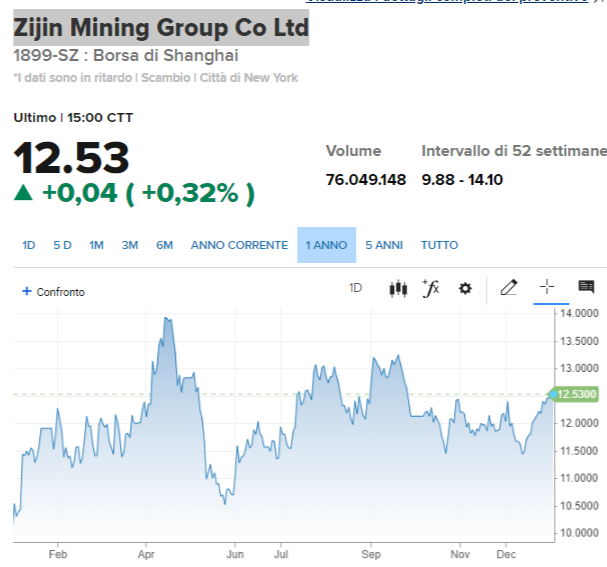The height and width of the screenshot is (567, 607).
Task: Open the chart comments bubble icon
Action: point(586,287)
